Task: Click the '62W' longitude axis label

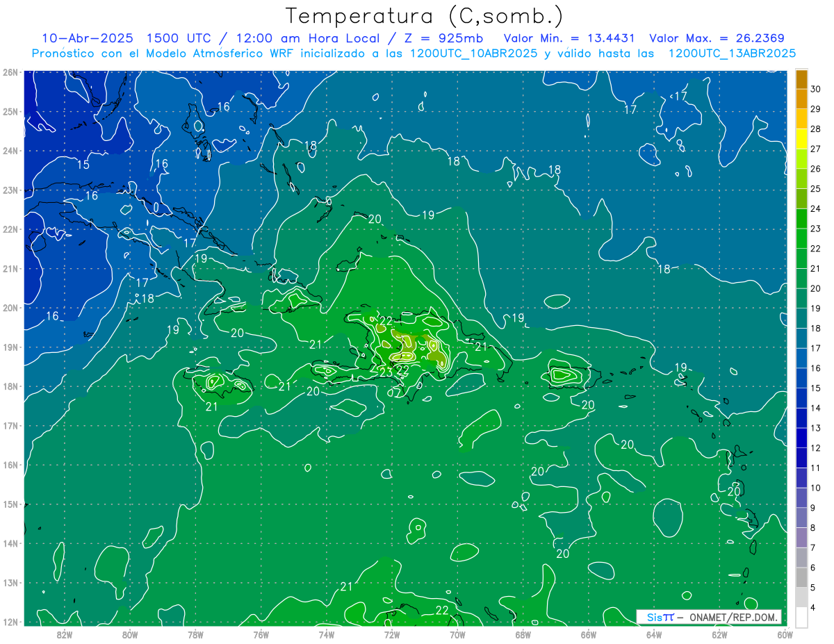Action: click(720, 634)
